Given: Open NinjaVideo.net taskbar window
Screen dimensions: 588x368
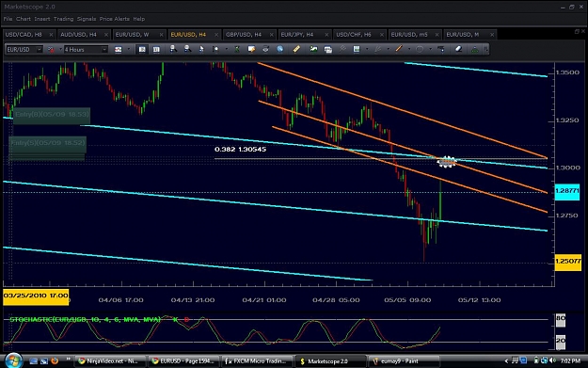Looking at the screenshot, I should [x=109, y=361].
